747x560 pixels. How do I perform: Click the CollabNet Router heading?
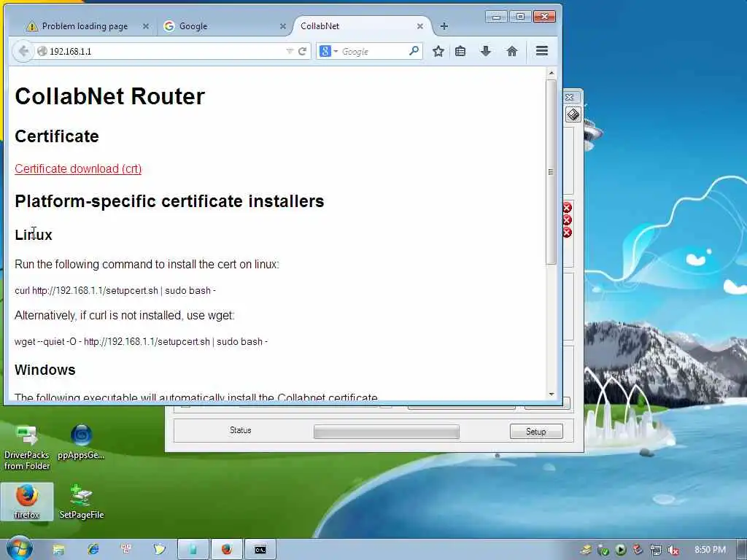[x=109, y=96]
